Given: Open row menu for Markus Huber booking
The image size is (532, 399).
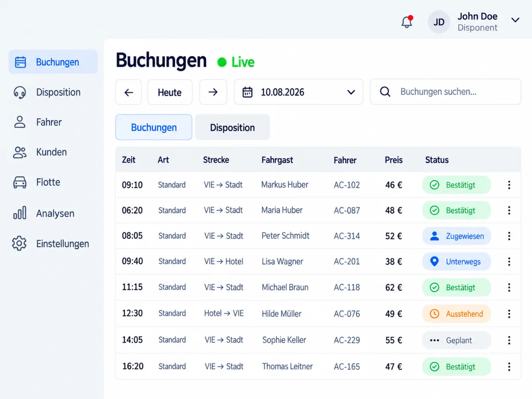Looking at the screenshot, I should point(509,185).
